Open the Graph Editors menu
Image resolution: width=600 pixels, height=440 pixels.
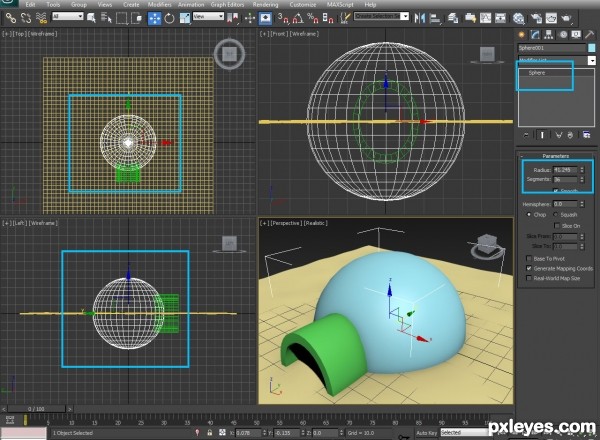point(227,5)
